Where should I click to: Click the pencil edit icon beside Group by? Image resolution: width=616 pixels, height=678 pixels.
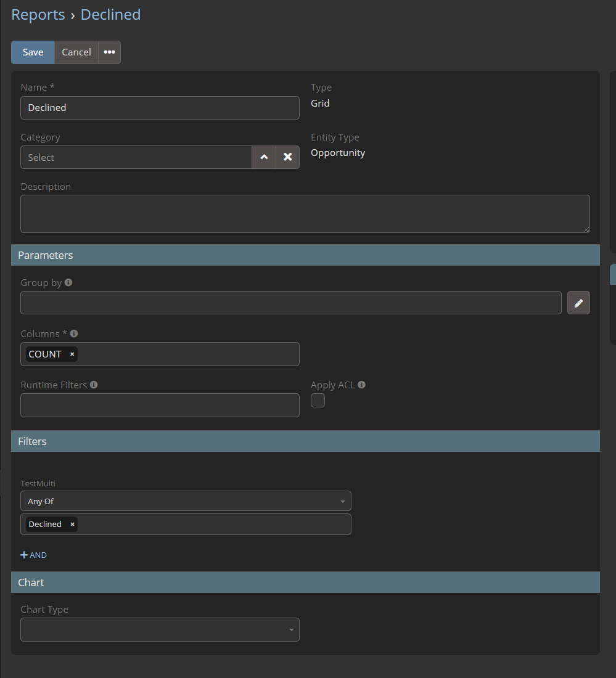(x=578, y=303)
